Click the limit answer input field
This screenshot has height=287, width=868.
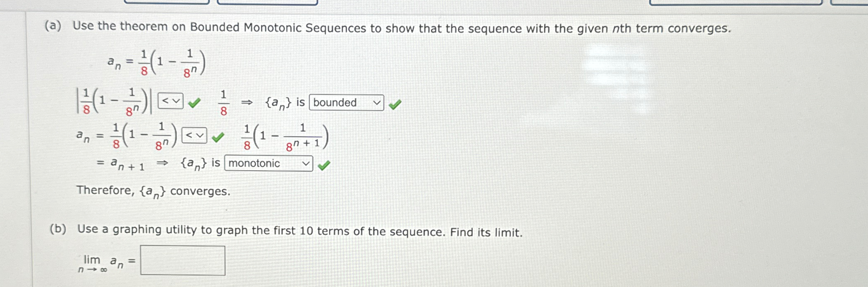tap(182, 260)
